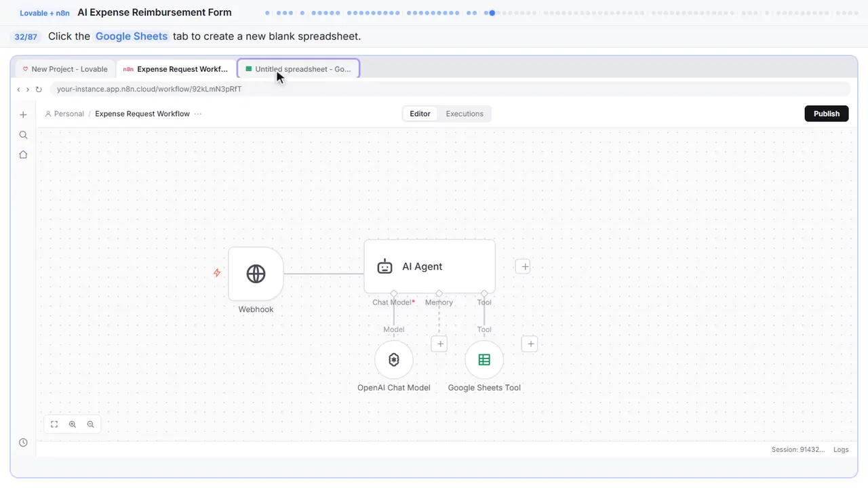
Task: Fit workflow to view
Action: tap(54, 424)
